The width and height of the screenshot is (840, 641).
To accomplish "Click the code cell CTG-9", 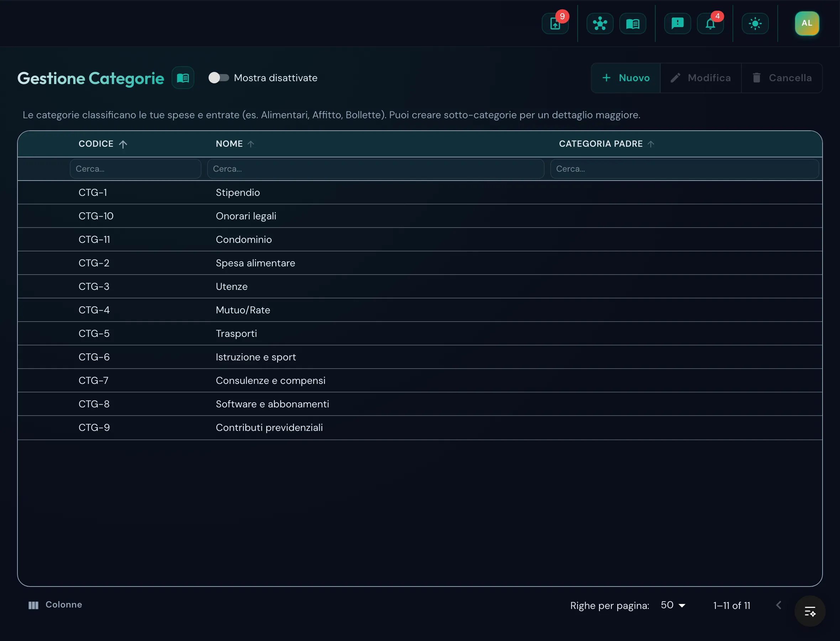I will tap(94, 428).
